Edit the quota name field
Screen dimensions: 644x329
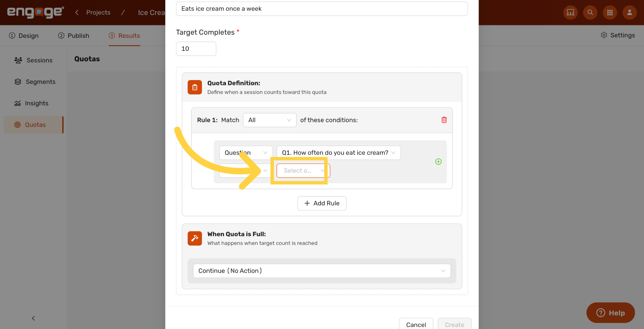tap(322, 9)
